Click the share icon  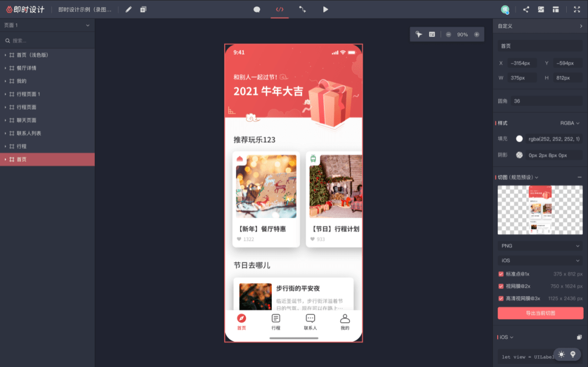(x=526, y=9)
